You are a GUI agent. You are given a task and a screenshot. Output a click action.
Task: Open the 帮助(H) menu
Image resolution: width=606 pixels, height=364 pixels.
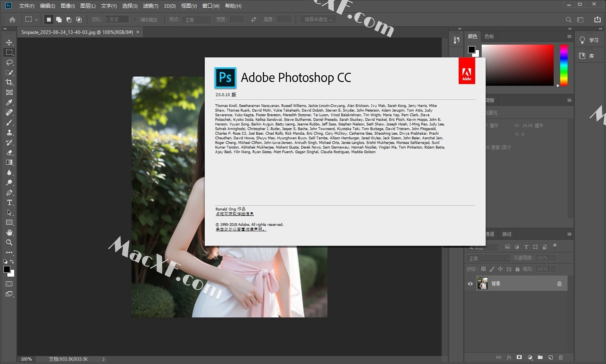pyautogui.click(x=233, y=6)
